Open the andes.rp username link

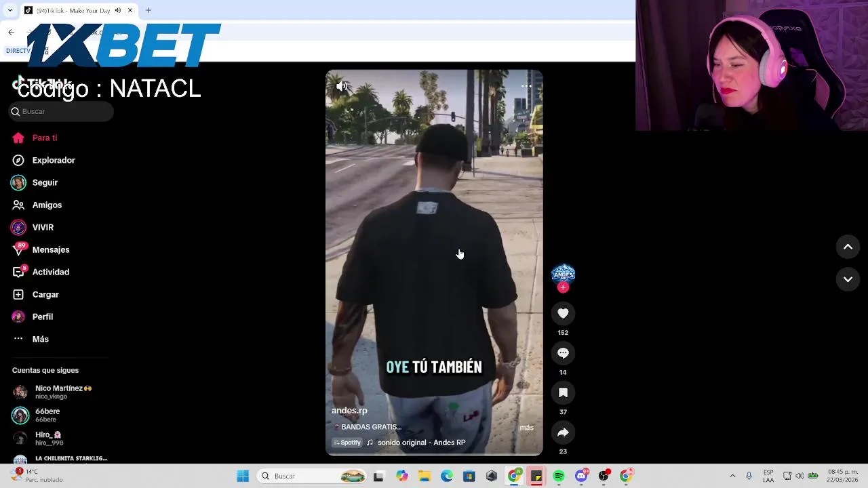coord(349,410)
